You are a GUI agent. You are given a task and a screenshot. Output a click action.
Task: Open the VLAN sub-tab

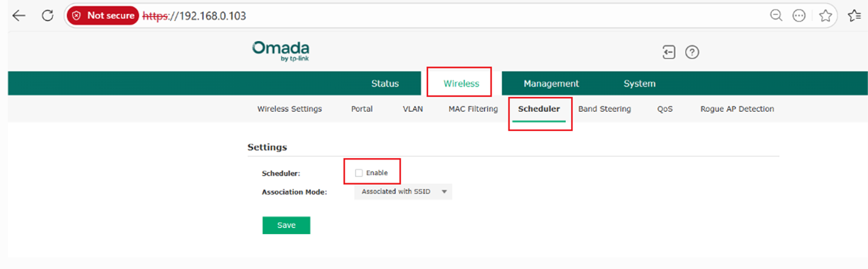coord(413,109)
